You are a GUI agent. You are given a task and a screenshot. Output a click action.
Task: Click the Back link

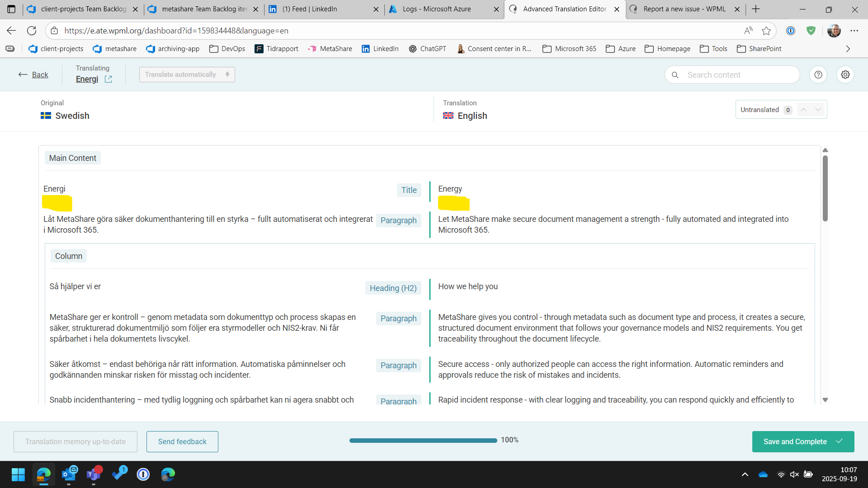click(x=40, y=75)
